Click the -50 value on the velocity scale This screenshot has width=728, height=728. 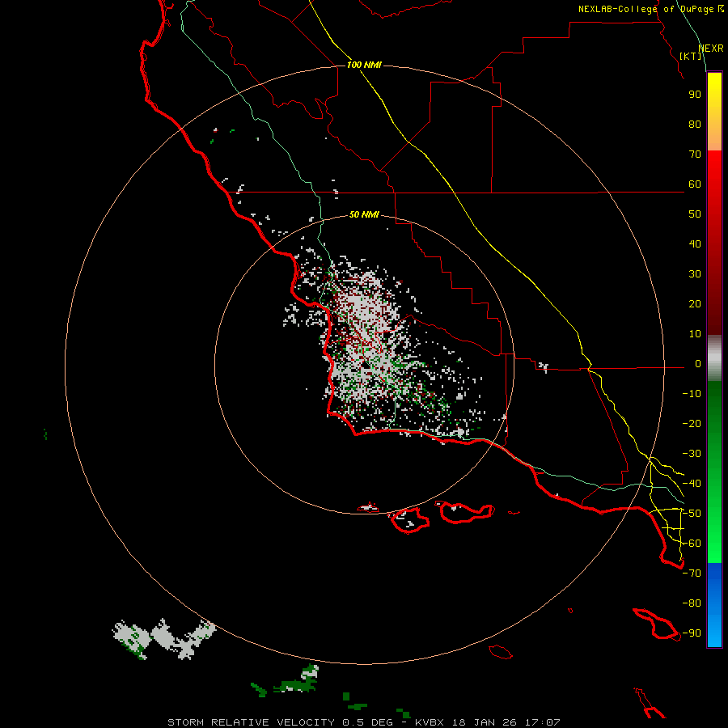(692, 514)
